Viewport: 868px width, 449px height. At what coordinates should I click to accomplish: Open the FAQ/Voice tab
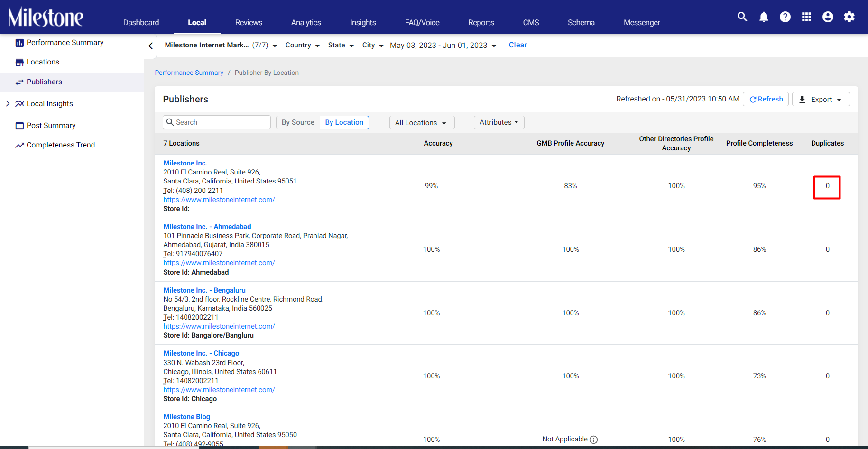click(x=422, y=22)
